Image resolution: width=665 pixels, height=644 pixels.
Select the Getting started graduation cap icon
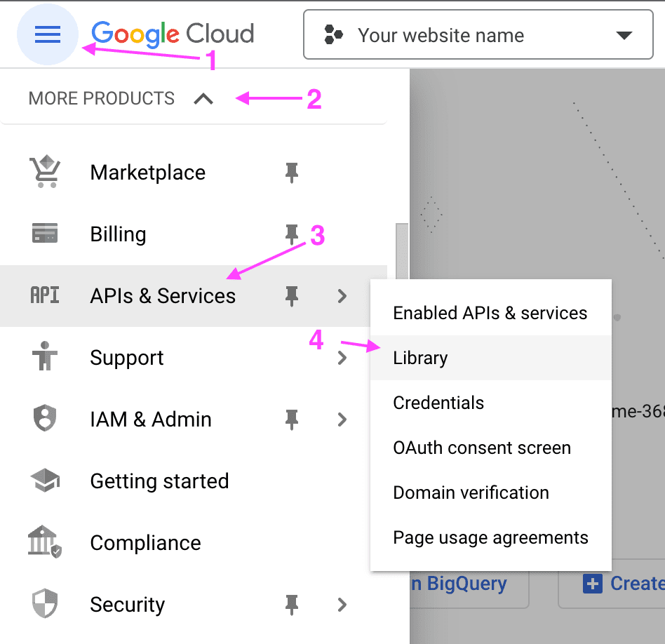coord(45,481)
